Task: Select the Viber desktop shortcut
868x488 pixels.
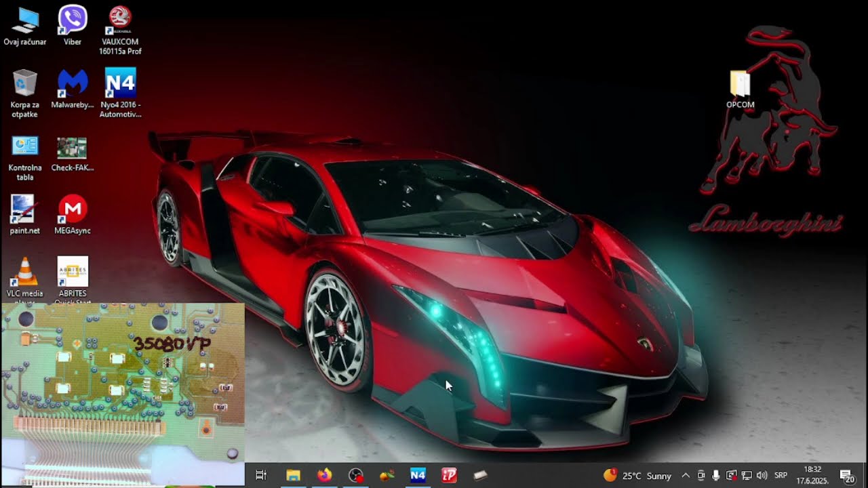Action: pos(73,26)
